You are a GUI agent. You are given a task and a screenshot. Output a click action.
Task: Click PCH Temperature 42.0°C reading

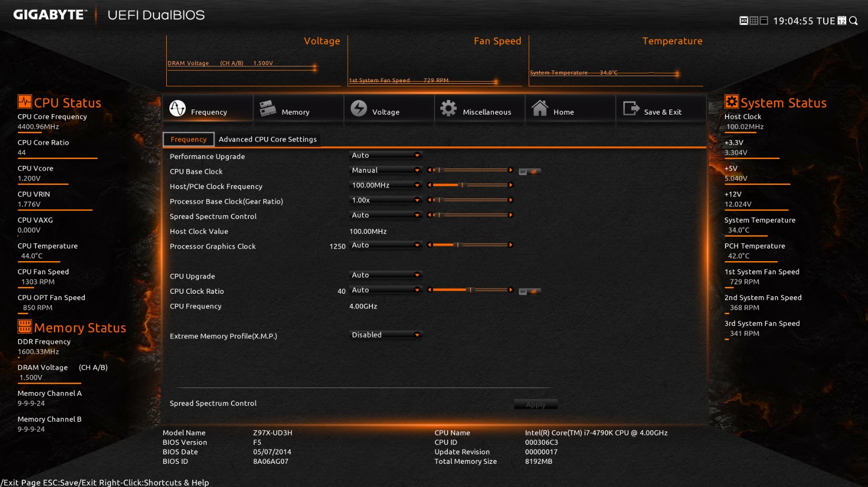(x=739, y=256)
